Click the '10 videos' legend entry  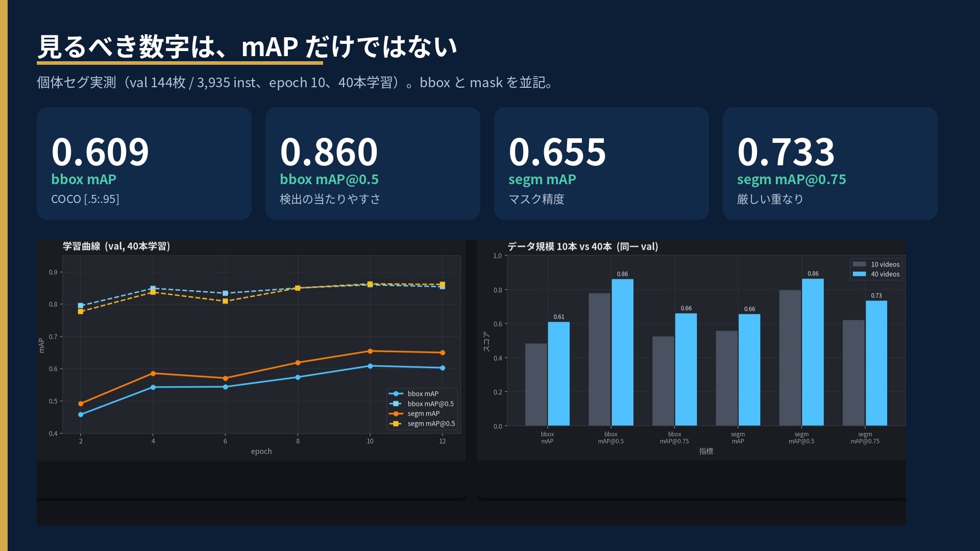tap(876, 264)
